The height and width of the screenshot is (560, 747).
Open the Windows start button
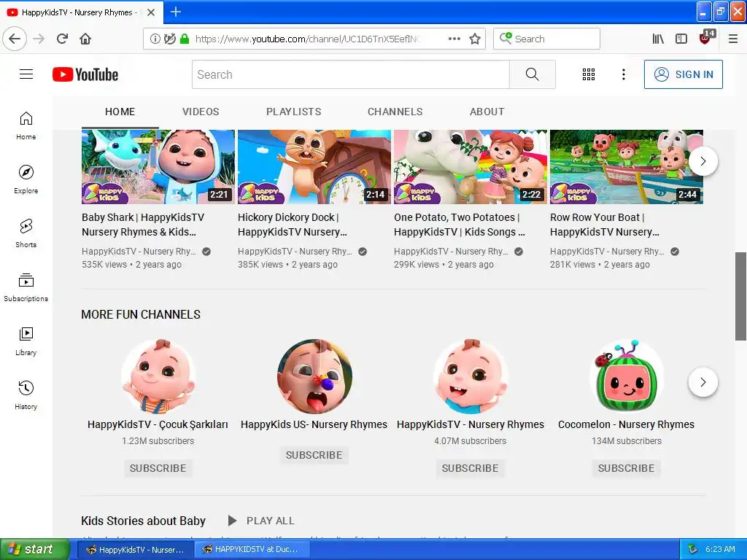point(35,549)
